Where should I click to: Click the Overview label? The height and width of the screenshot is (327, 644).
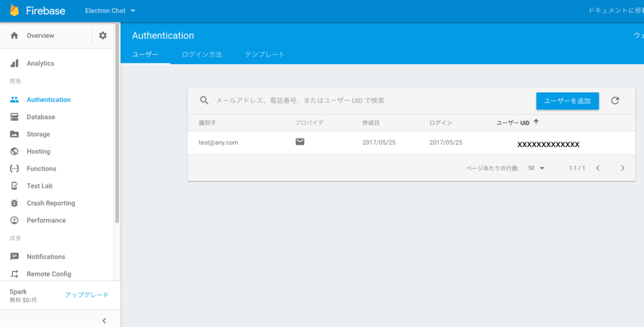pos(40,36)
